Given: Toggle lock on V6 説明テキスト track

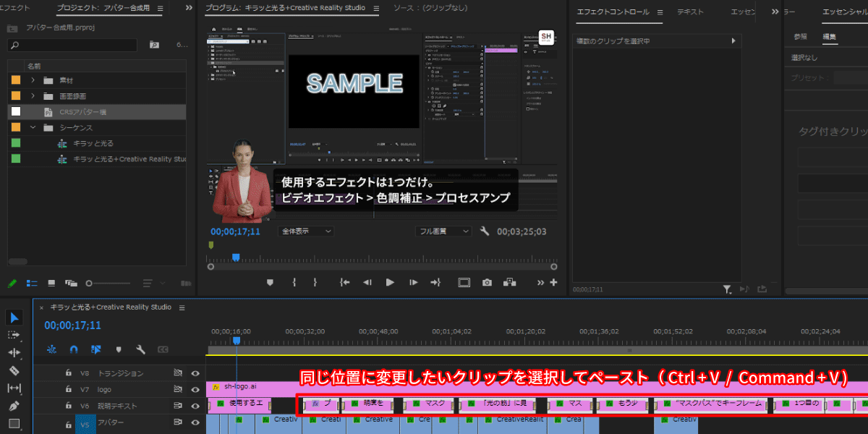Looking at the screenshot, I should coord(68,406).
